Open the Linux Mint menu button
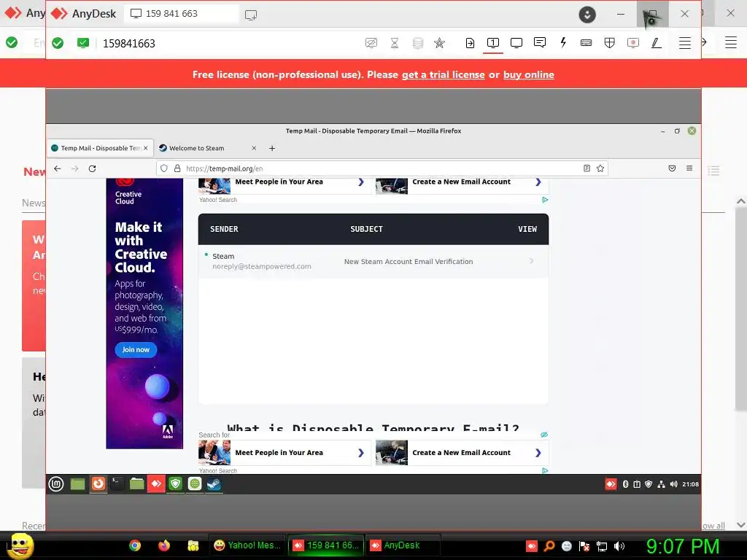 coord(56,484)
